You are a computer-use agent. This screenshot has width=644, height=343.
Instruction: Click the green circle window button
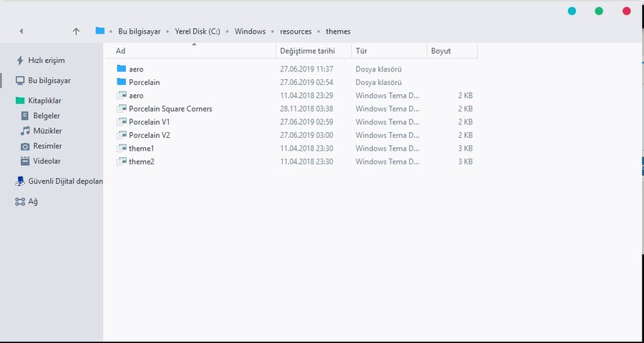click(x=599, y=11)
